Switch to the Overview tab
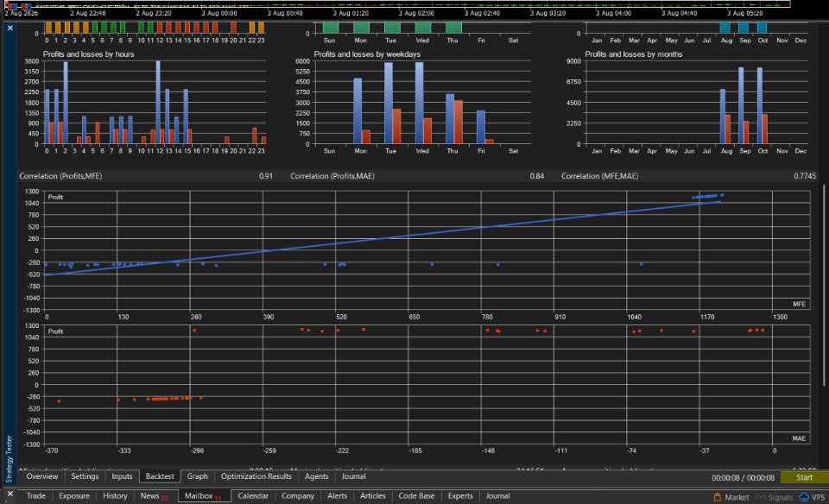Image resolution: width=829 pixels, height=504 pixels. click(x=42, y=476)
